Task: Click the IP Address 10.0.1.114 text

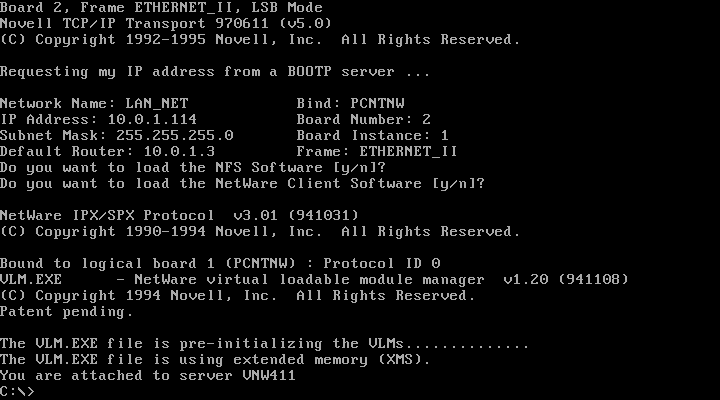Action: (98, 119)
